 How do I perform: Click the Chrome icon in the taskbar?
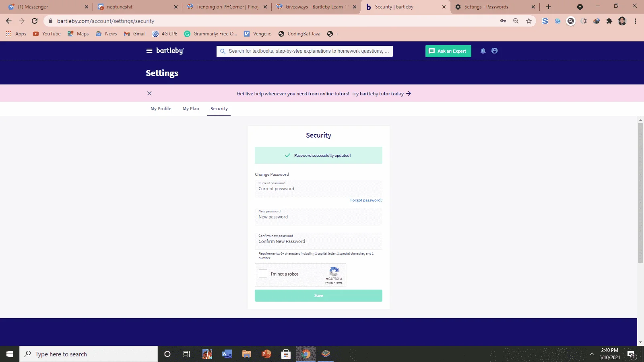point(306,354)
